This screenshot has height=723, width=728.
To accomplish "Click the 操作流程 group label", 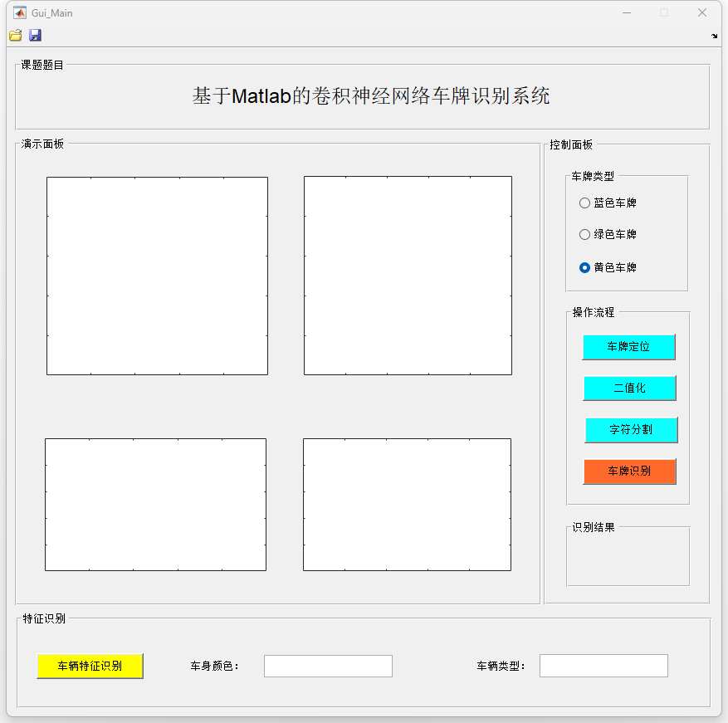I will point(594,312).
